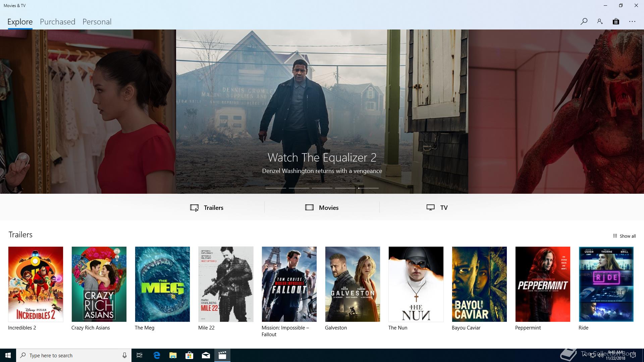
Task: Select the first carousel indicator dash
Action: click(x=276, y=188)
